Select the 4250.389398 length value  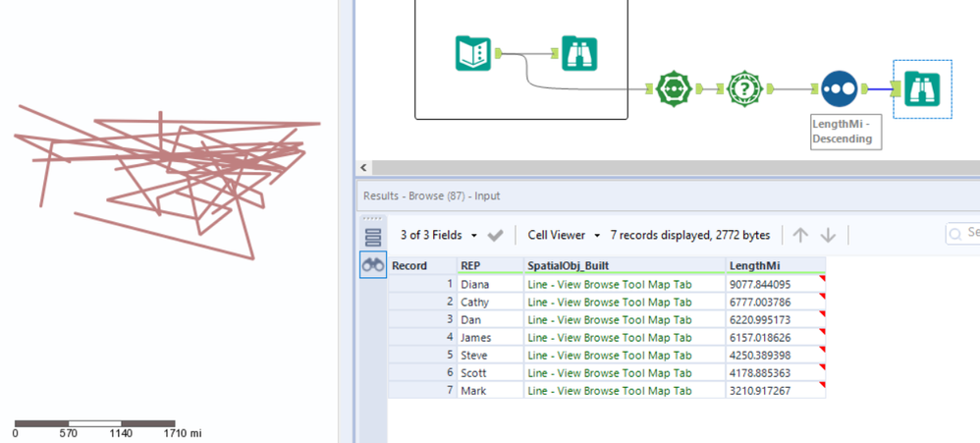pyautogui.click(x=776, y=355)
